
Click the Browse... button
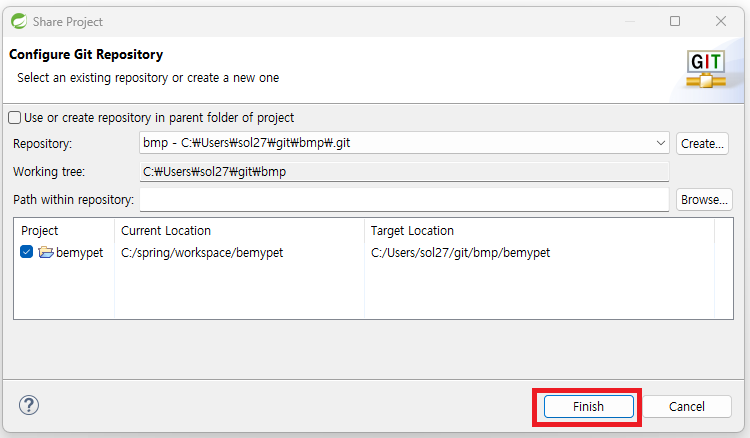point(704,199)
